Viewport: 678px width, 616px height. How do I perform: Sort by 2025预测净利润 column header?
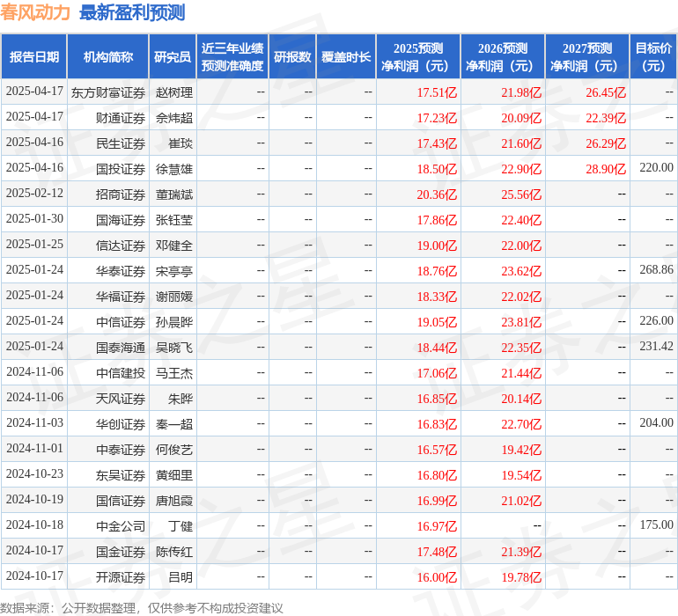click(418, 57)
